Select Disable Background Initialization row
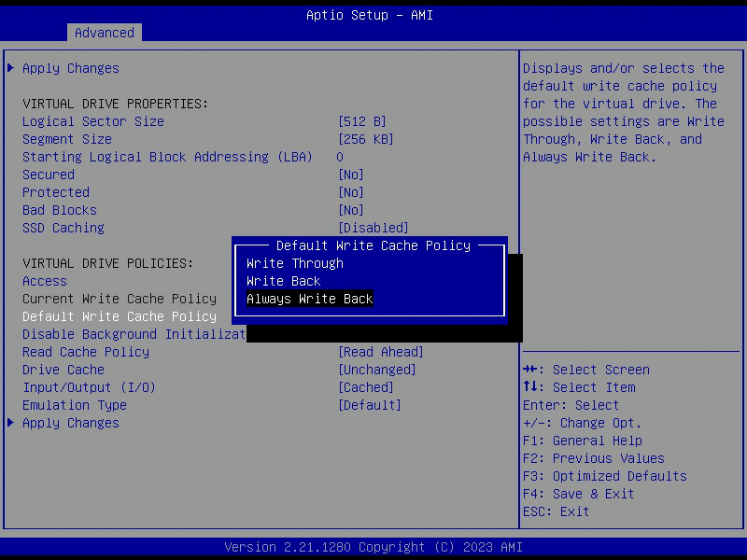The image size is (747, 560). (x=134, y=334)
